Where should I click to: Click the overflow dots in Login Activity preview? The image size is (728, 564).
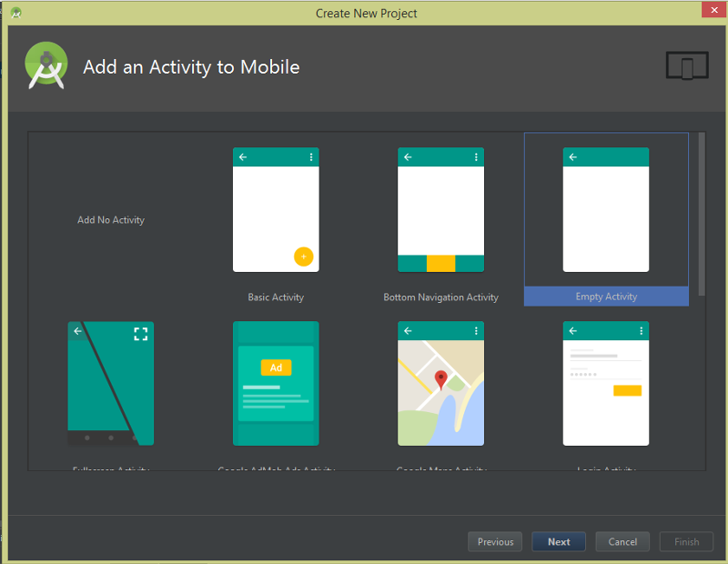pyautogui.click(x=642, y=331)
